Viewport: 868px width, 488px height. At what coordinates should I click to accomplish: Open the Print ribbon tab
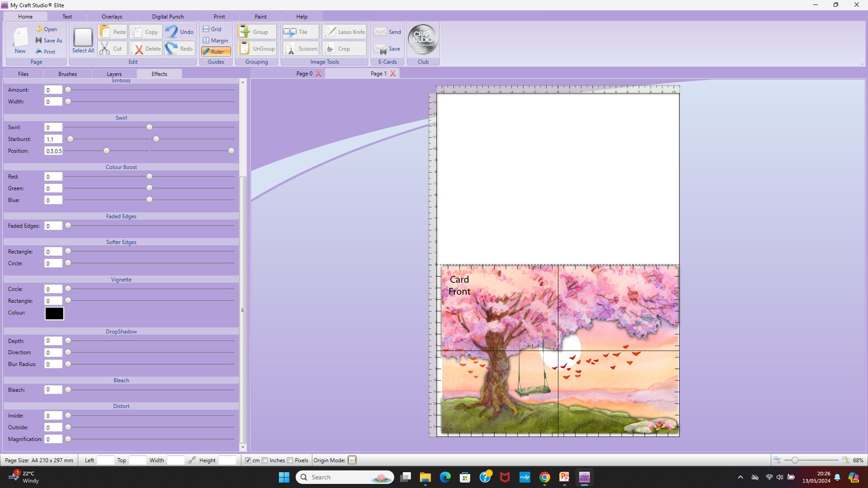(x=219, y=17)
